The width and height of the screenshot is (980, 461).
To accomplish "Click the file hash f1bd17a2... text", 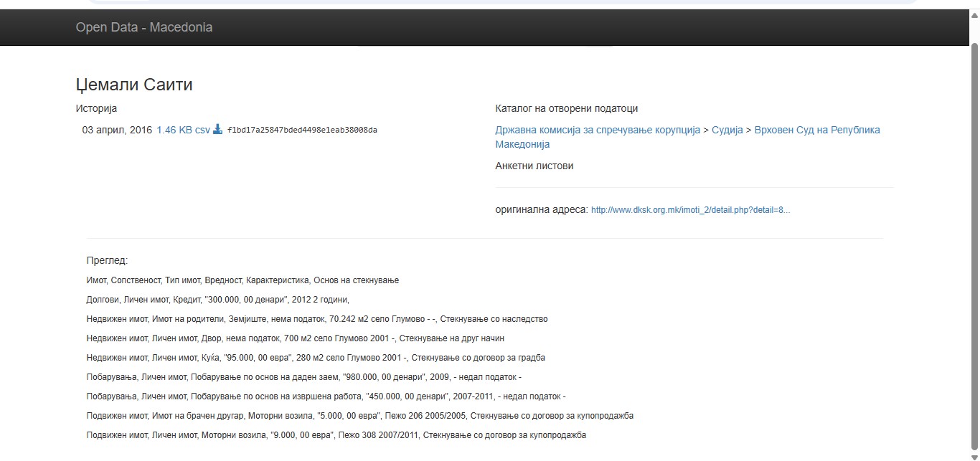I will (x=302, y=130).
